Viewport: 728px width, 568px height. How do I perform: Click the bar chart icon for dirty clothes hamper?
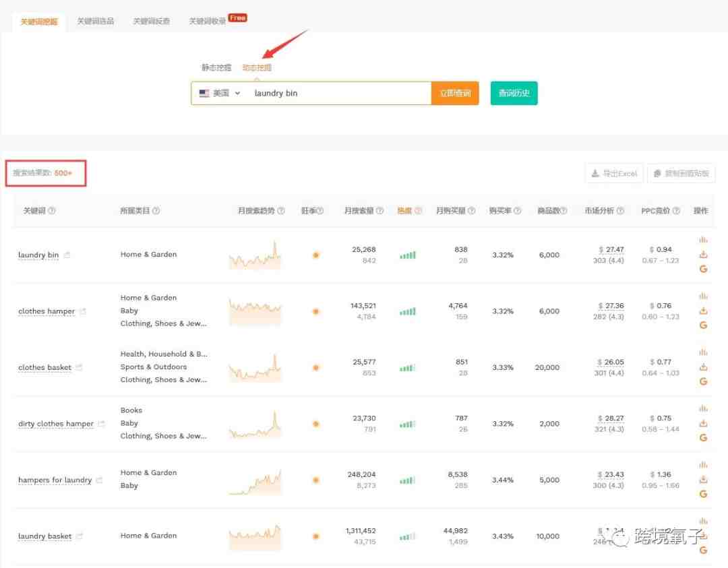tap(703, 408)
